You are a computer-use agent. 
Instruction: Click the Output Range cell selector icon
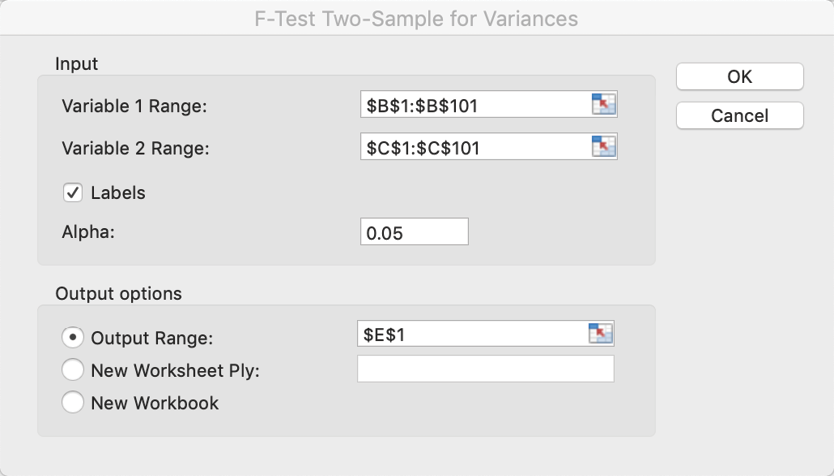point(600,334)
